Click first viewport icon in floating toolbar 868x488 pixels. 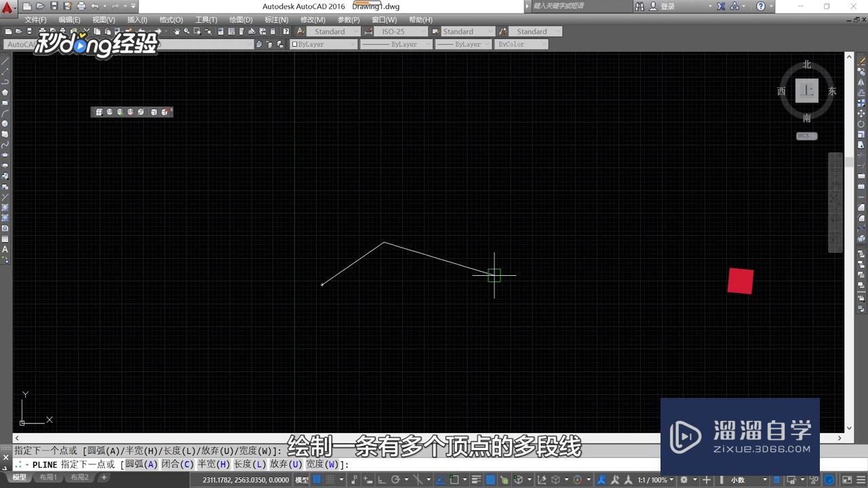point(99,112)
